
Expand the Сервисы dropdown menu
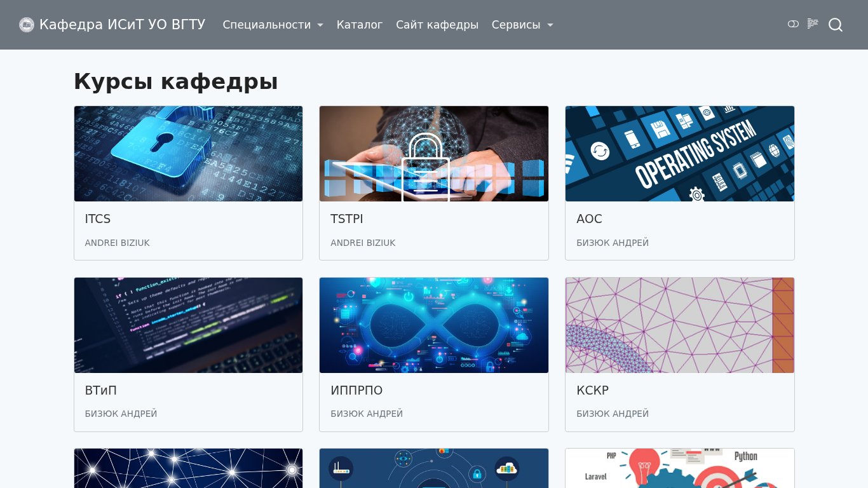click(x=522, y=25)
